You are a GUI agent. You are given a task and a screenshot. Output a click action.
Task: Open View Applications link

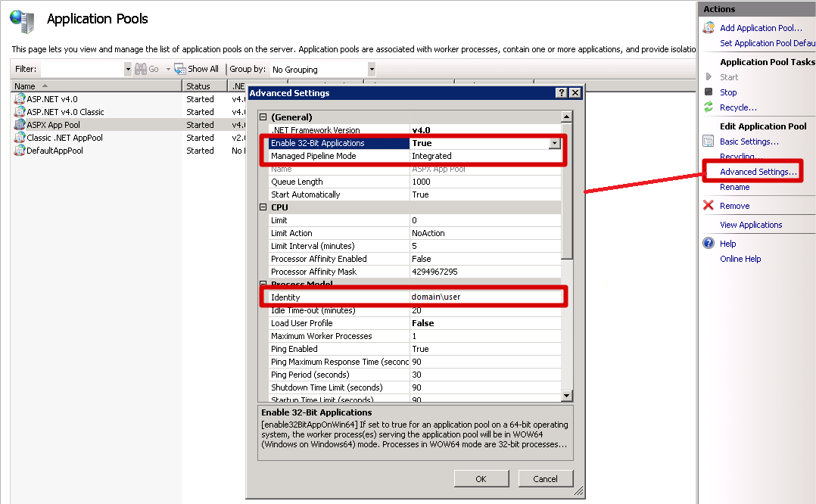[x=751, y=225]
